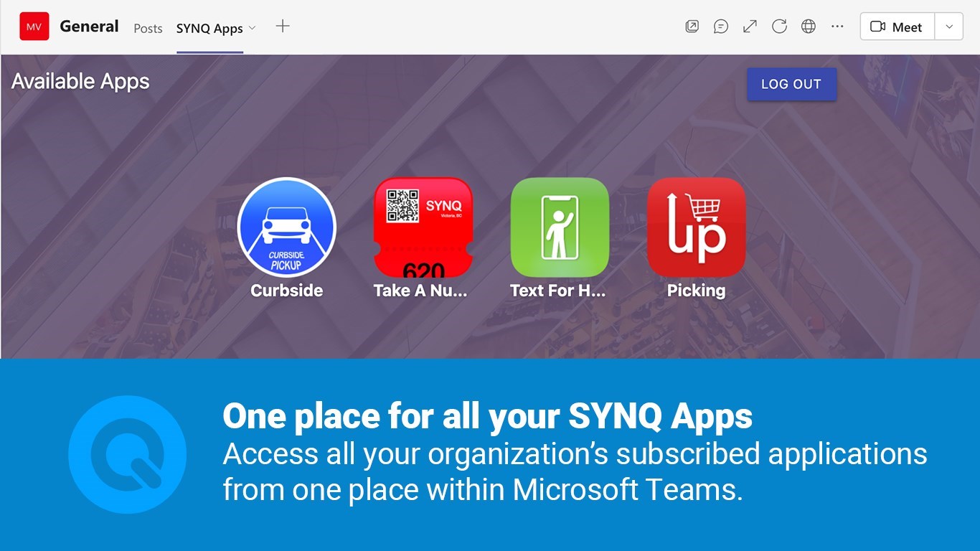The width and height of the screenshot is (980, 551).
Task: Switch to the Posts tab
Action: point(148,29)
